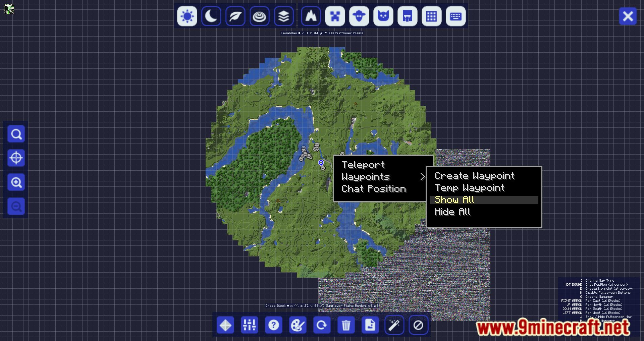The width and height of the screenshot is (644, 341).
Task: Zoom in the map
Action: pos(16,182)
